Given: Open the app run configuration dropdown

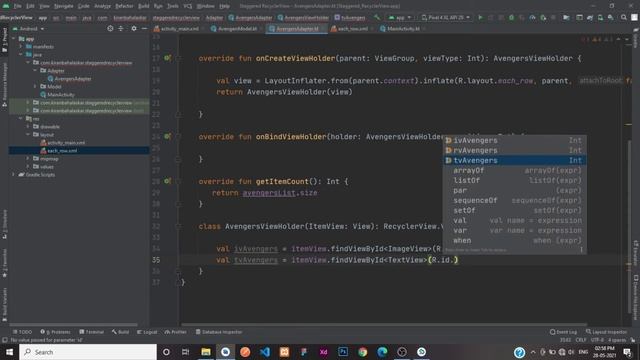Looking at the screenshot, I should tap(400, 18).
